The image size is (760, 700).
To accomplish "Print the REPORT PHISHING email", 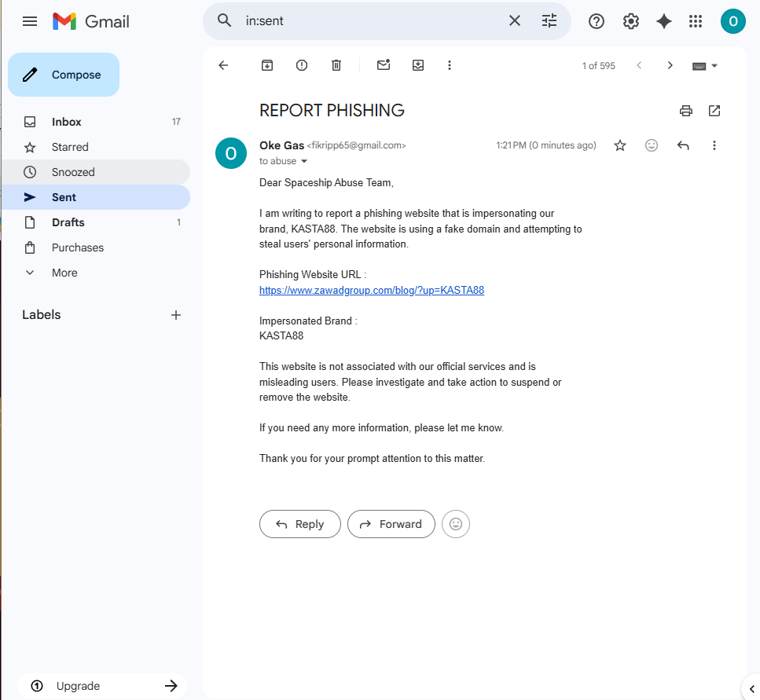I will point(686,111).
